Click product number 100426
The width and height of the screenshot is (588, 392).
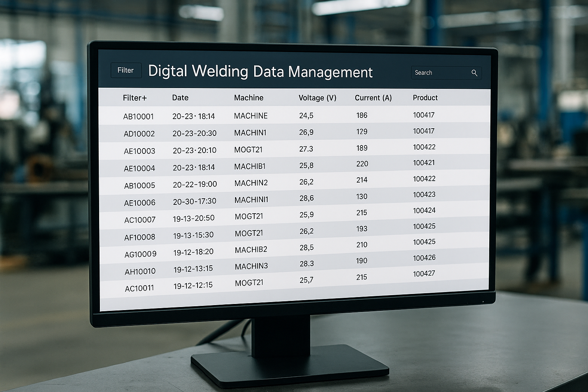[x=424, y=258]
